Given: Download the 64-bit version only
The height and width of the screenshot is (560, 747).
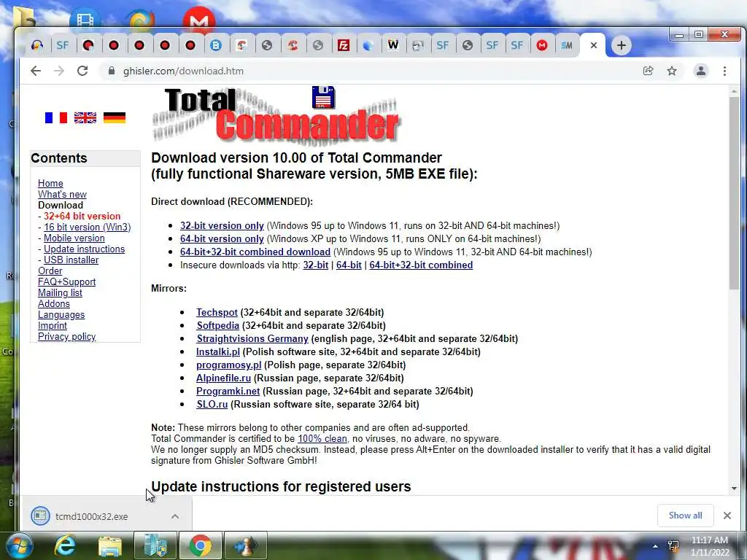Looking at the screenshot, I should pos(222,238).
